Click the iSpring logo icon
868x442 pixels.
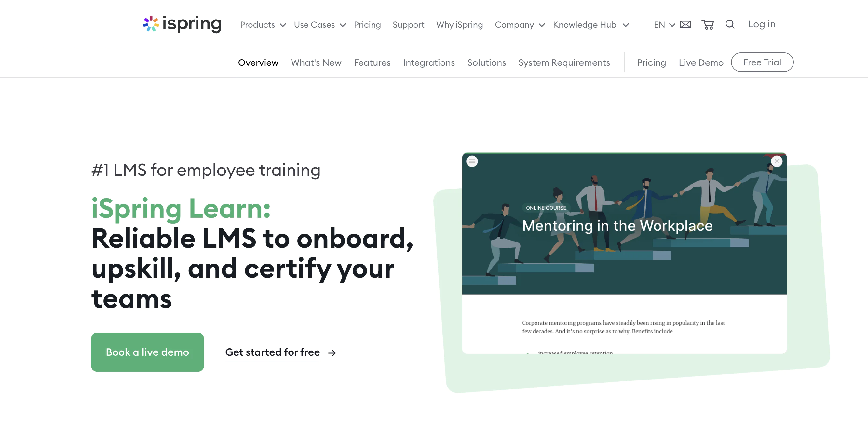click(x=149, y=24)
